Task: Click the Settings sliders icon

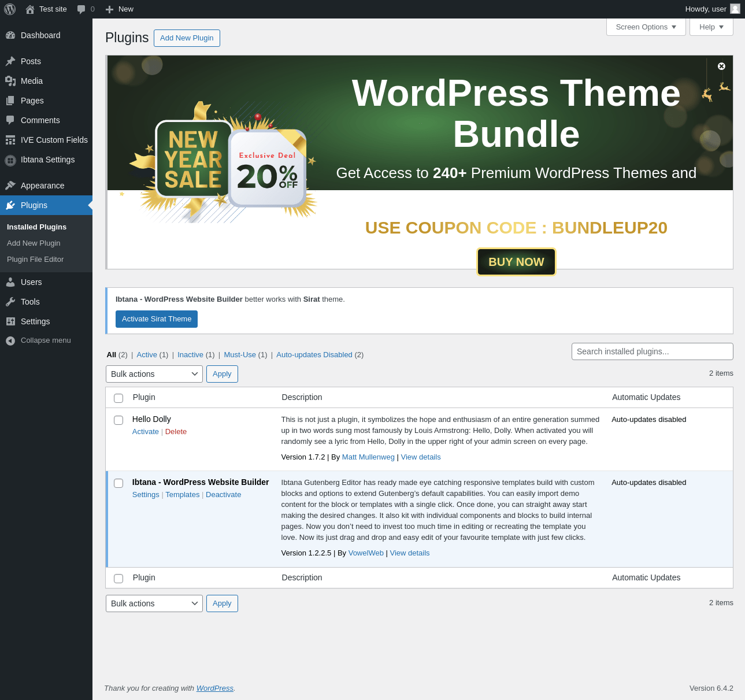Action: point(10,321)
